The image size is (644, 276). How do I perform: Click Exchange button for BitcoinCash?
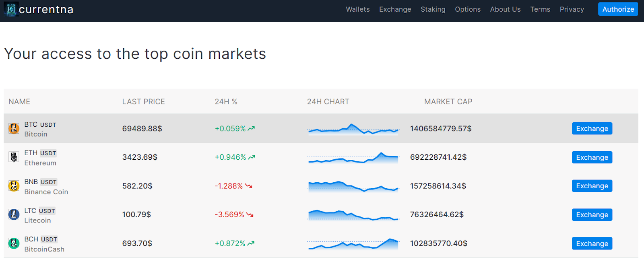(592, 243)
